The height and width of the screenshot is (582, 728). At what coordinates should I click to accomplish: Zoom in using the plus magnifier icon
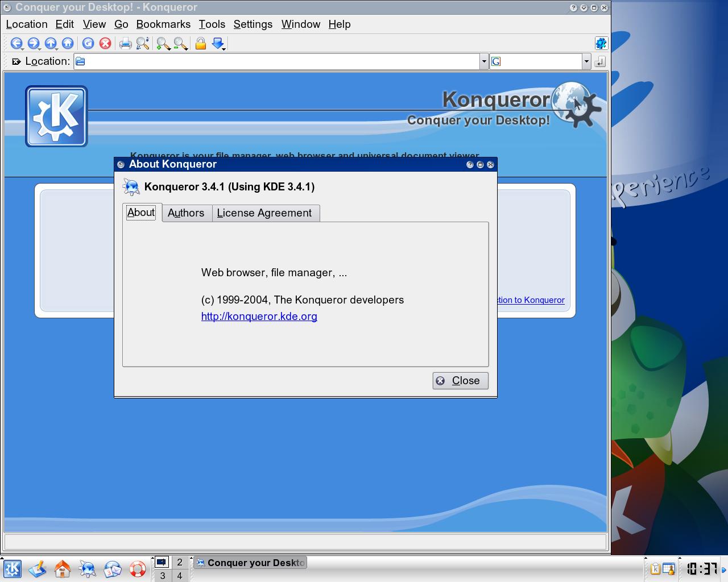(163, 43)
